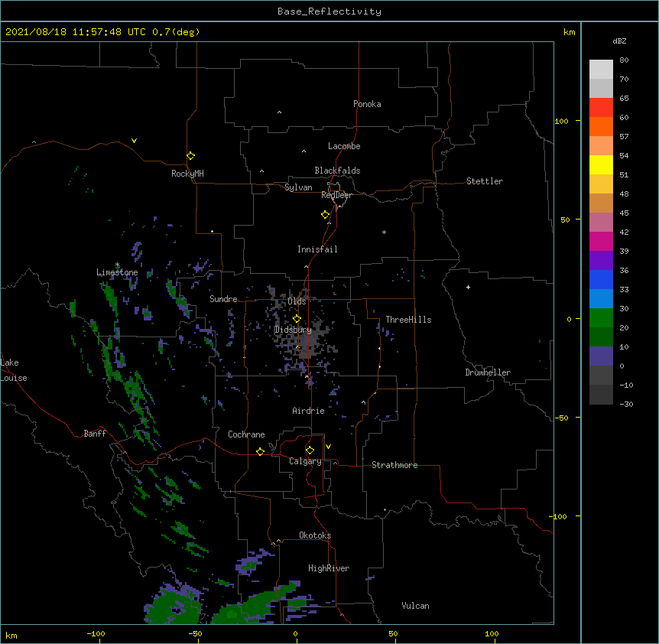Pick the mauve 45–42 dBZ swatch
The image size is (659, 644).
click(x=601, y=223)
